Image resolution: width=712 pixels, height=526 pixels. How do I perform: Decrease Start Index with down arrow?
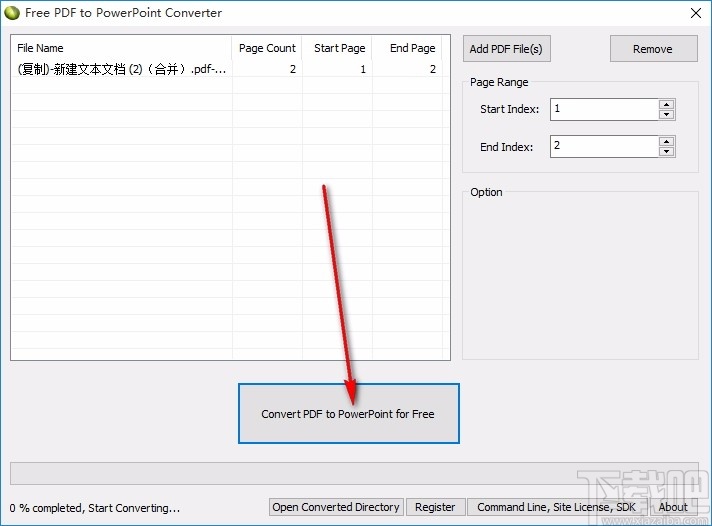(666, 114)
